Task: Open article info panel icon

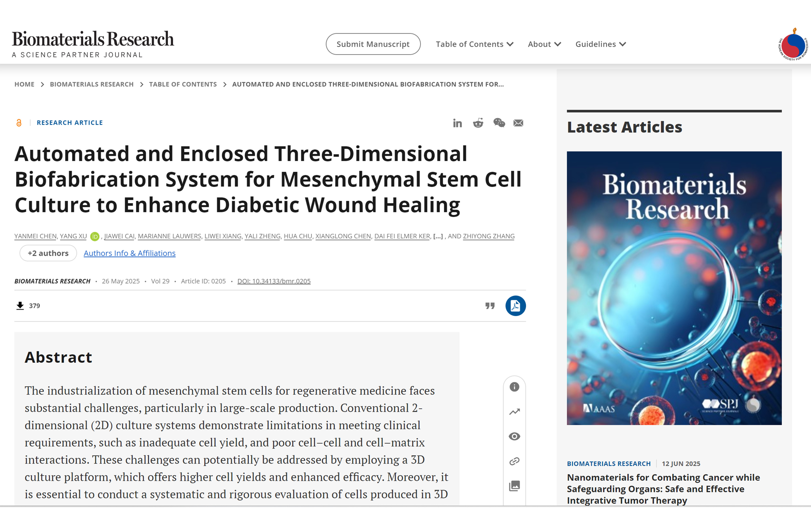Action: [514, 387]
